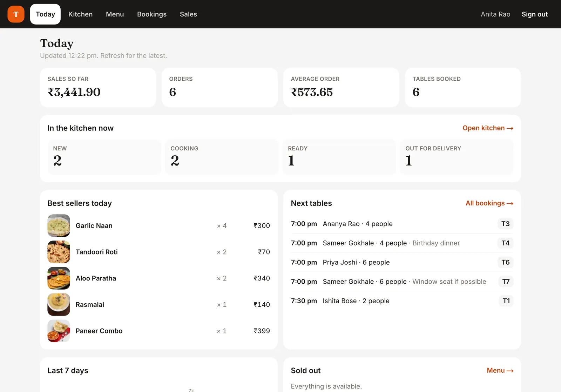The width and height of the screenshot is (561, 392).
Task: Click the Window seat if possible note
Action: tap(449, 282)
